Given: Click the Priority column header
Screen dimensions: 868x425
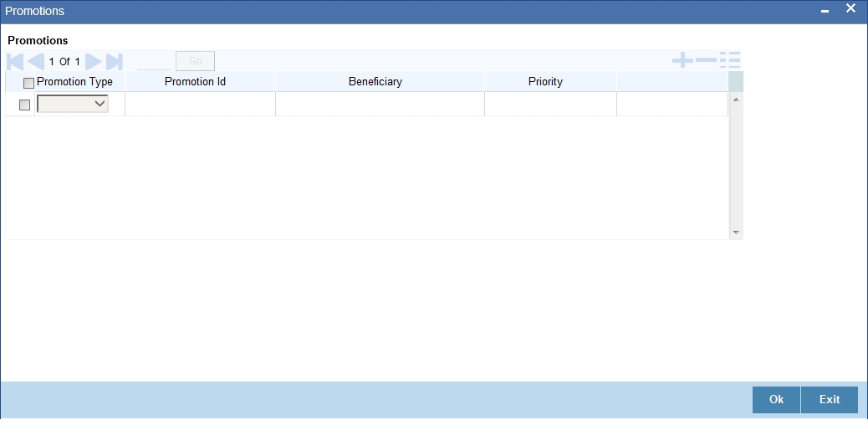Looking at the screenshot, I should click(x=545, y=82).
